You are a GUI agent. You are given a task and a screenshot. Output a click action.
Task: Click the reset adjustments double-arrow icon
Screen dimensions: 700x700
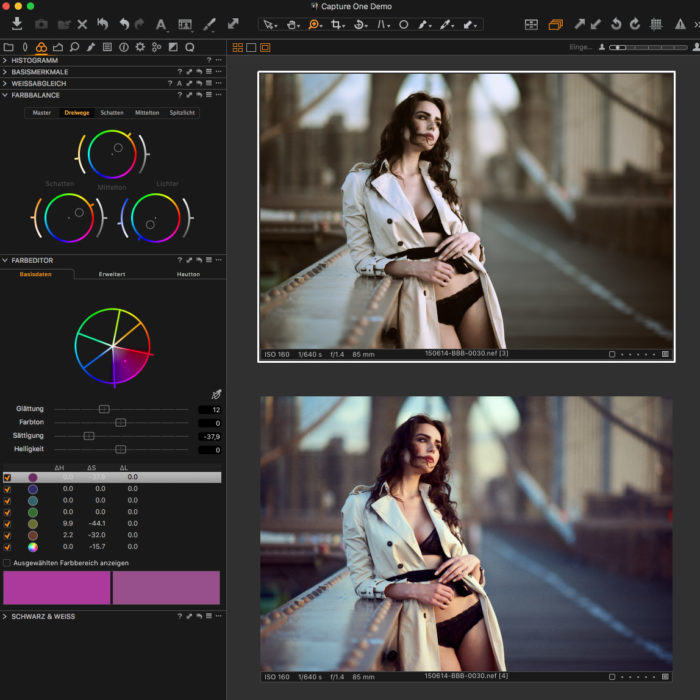(x=103, y=24)
